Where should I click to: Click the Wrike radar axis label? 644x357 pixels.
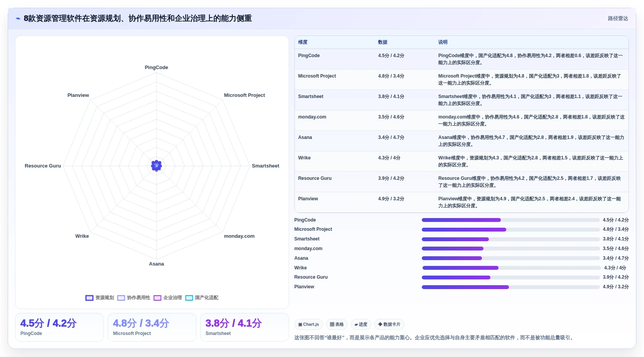click(82, 236)
